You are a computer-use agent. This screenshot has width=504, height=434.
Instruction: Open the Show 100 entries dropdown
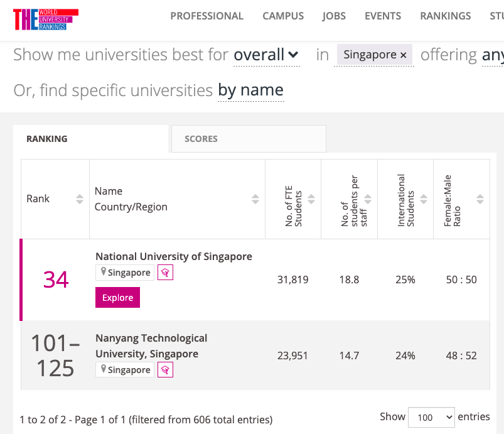click(431, 417)
